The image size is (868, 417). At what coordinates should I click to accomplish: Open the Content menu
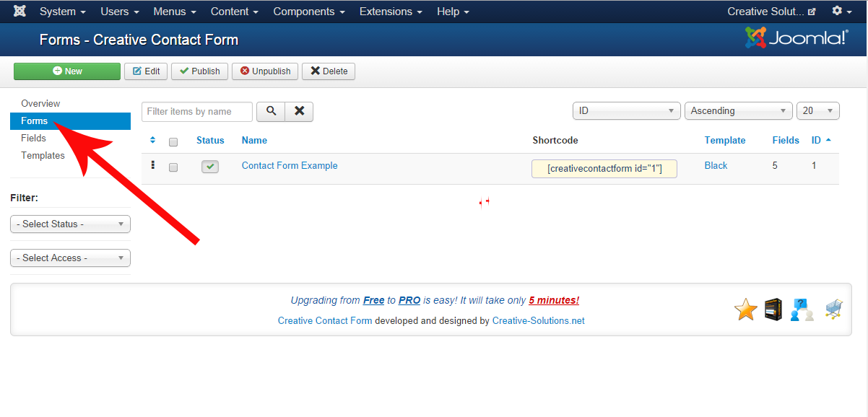pyautogui.click(x=235, y=12)
